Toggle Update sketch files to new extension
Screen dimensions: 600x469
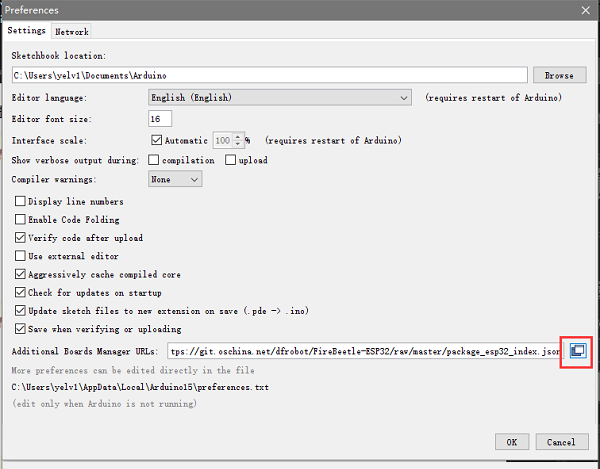(x=20, y=311)
